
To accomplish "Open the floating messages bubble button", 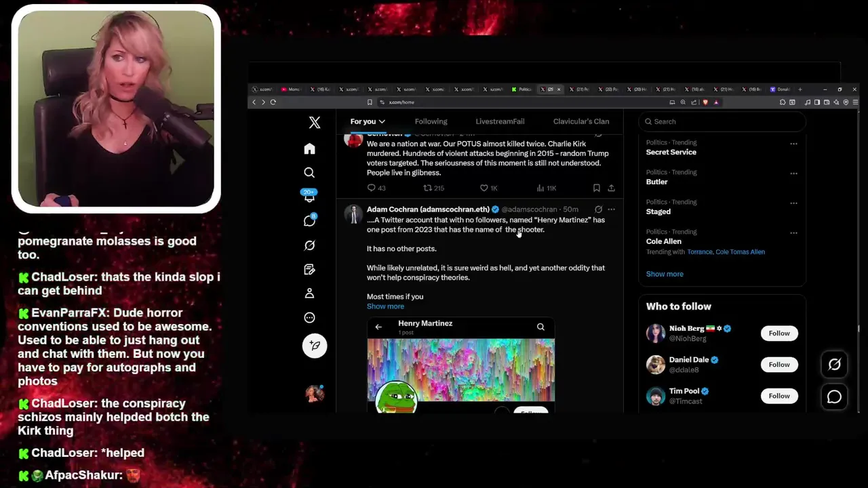I will tap(834, 397).
